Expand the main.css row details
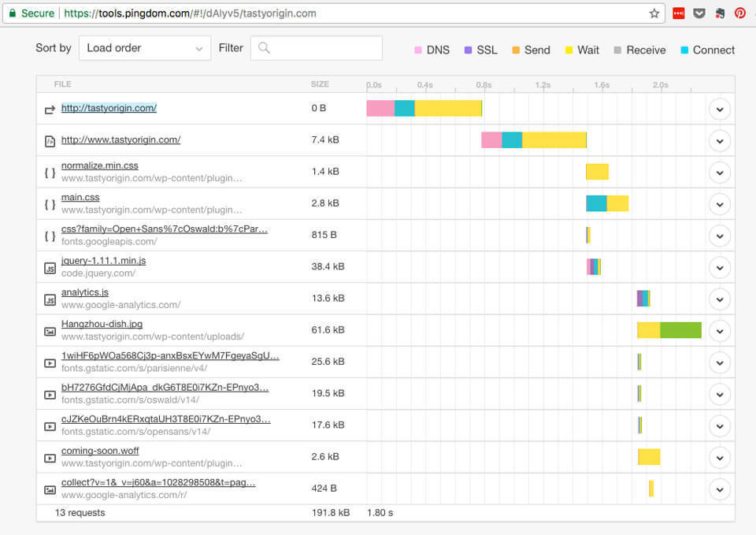The height and width of the screenshot is (535, 756). [719, 205]
